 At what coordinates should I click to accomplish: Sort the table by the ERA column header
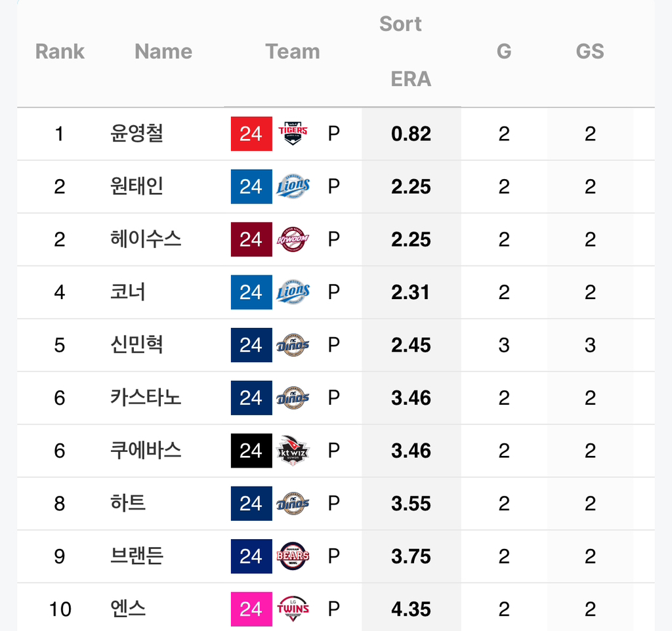click(411, 79)
